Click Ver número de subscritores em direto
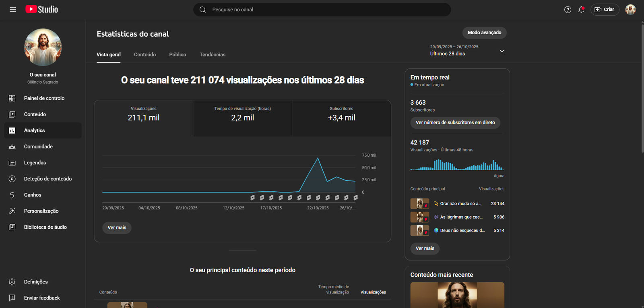644x308 pixels. [x=455, y=122]
